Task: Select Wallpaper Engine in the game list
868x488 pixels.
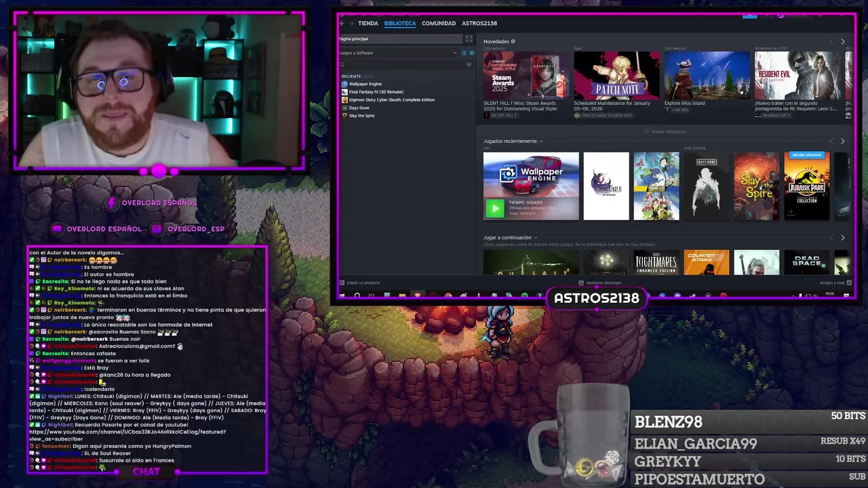Action: click(x=365, y=84)
